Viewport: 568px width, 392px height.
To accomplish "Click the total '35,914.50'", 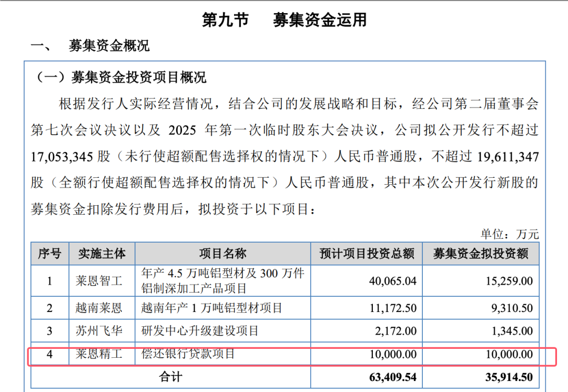I will click(x=509, y=377).
